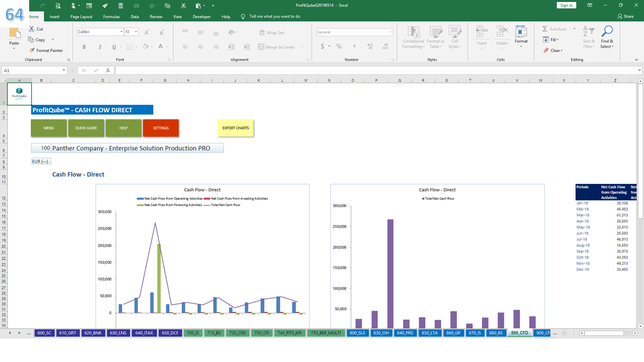644x362 pixels.
Task: Click the Delete cells icon
Action: pyautogui.click(x=502, y=32)
